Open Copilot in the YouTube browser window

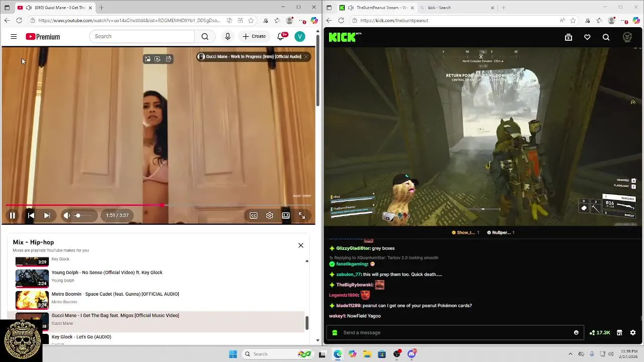coord(314,21)
